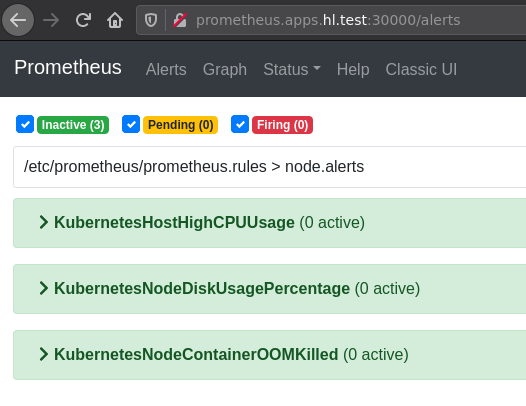526x406 pixels.
Task: Switch to Classic UI
Action: [x=421, y=69]
